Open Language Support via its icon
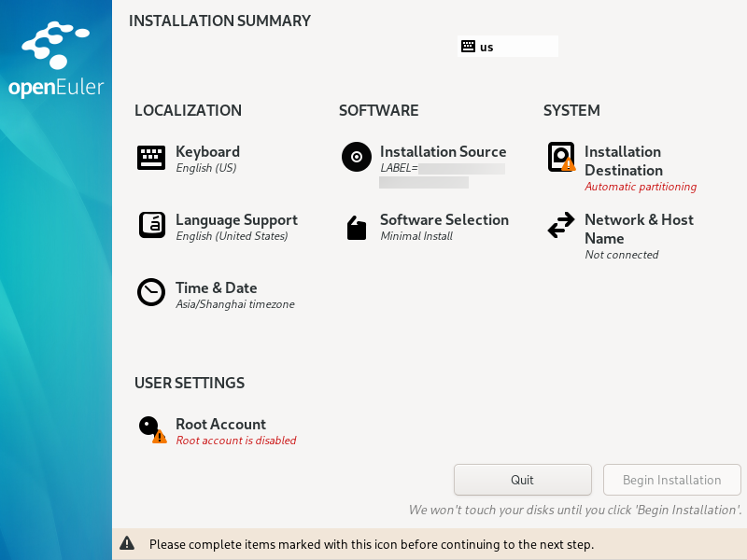747x560 pixels. click(x=151, y=226)
